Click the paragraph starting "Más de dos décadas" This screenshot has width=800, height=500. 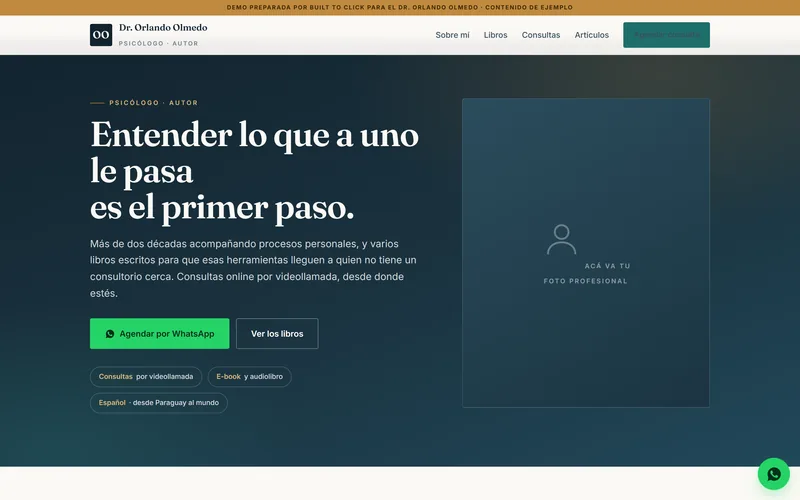click(x=254, y=268)
